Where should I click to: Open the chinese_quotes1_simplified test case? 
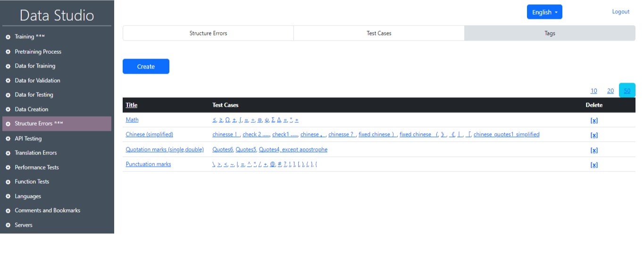[x=506, y=135]
